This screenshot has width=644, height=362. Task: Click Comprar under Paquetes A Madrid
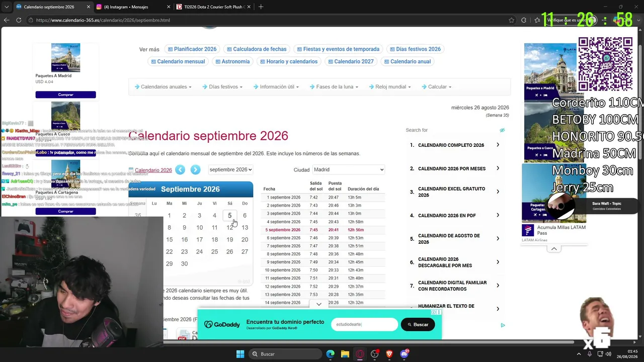[x=65, y=95]
